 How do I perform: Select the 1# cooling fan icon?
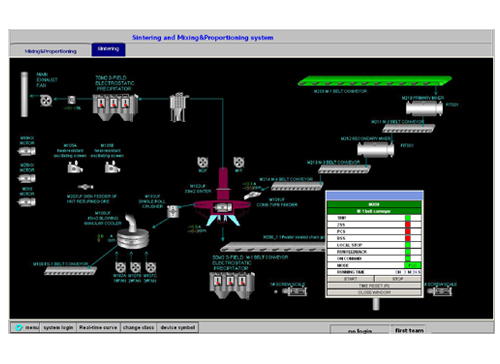coord(120,267)
